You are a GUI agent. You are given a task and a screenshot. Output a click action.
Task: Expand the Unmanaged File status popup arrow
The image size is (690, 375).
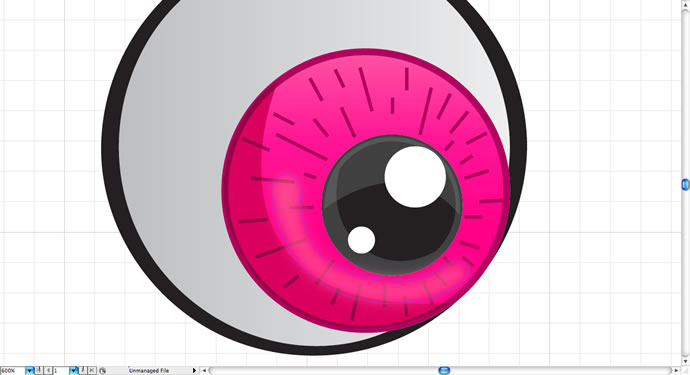click(194, 371)
